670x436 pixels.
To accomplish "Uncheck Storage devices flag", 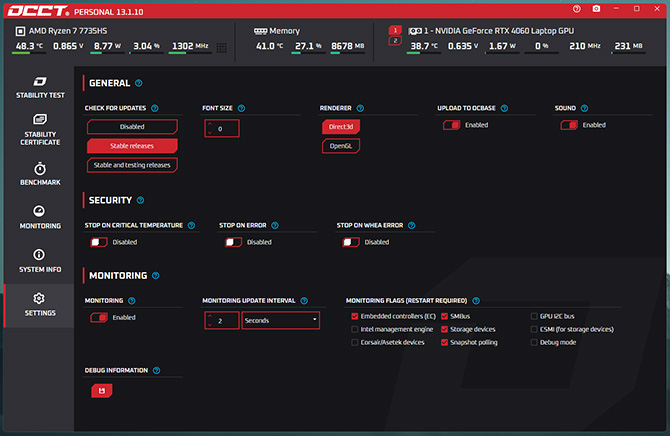I will [x=444, y=329].
